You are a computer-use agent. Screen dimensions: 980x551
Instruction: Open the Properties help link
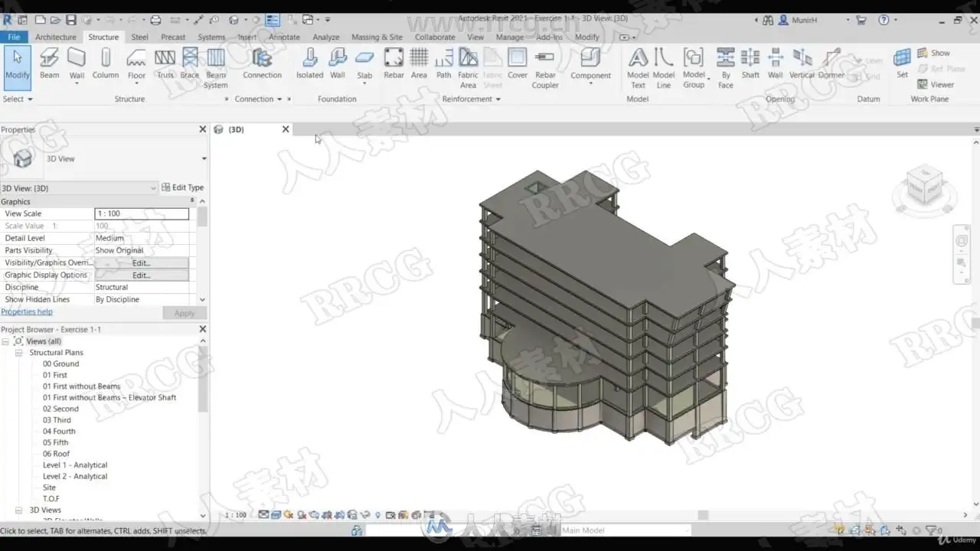click(27, 311)
